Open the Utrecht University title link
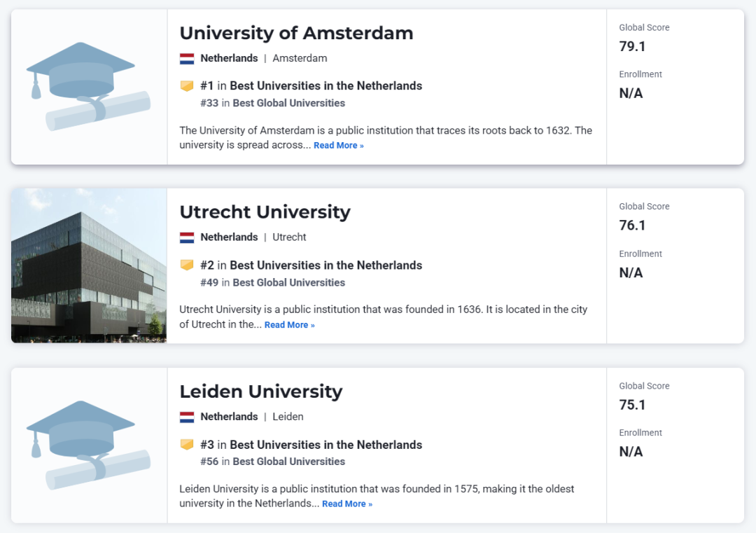The height and width of the screenshot is (533, 756). (x=265, y=212)
